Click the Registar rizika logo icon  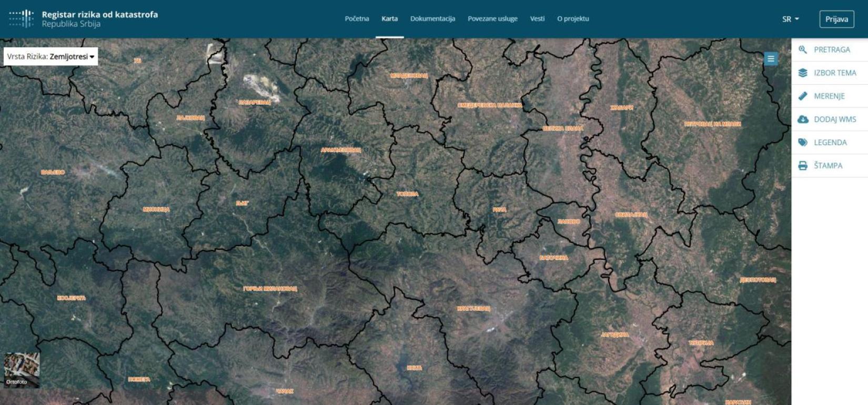click(22, 18)
